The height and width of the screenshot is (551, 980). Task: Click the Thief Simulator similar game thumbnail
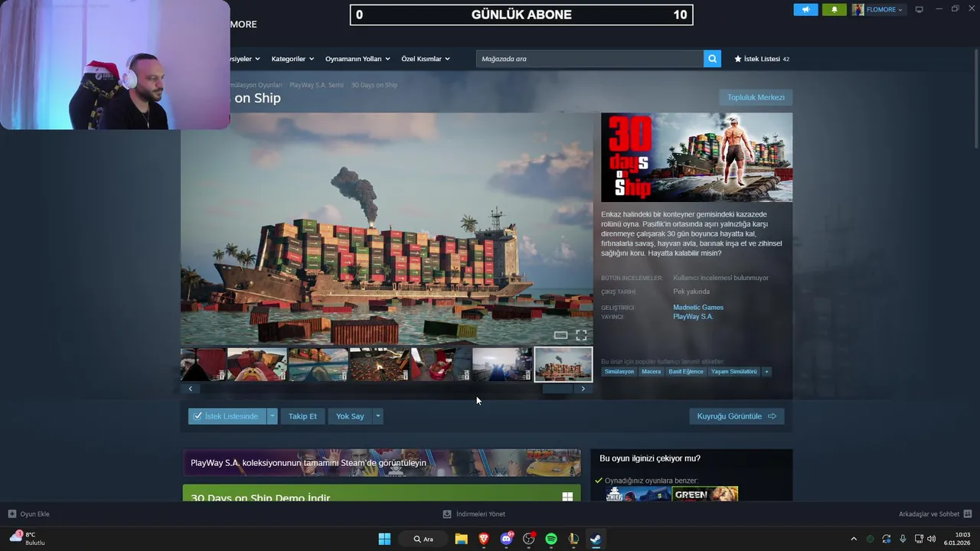(638, 494)
